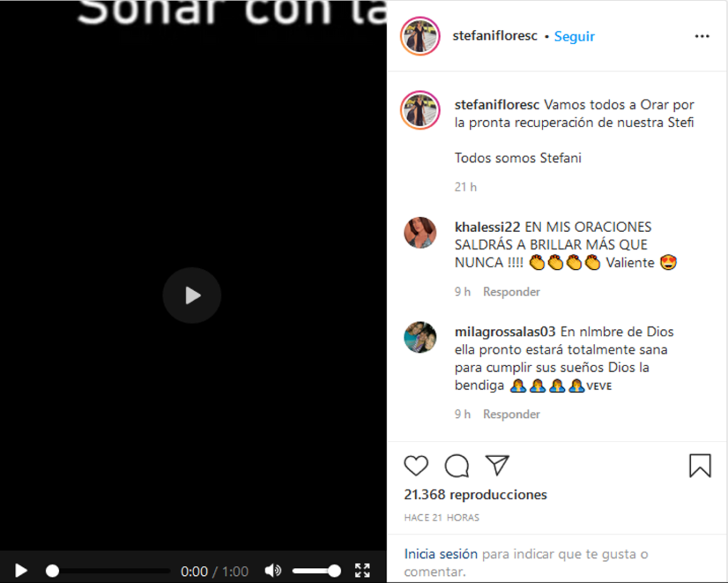Screen dimensions: 728x583
Task: Click the header profile picture of stefanifloresc
Action: click(420, 36)
